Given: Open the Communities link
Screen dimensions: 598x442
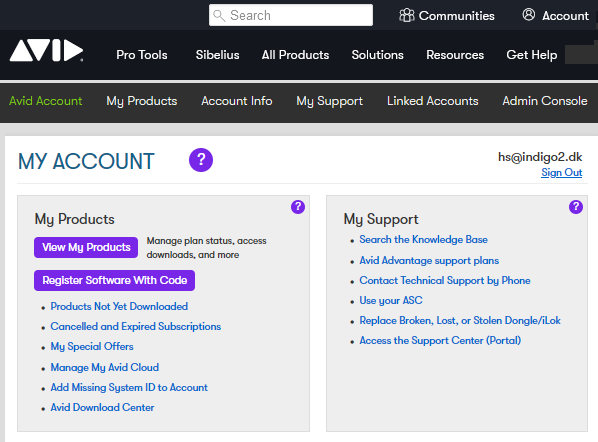Looking at the screenshot, I should (x=457, y=16).
